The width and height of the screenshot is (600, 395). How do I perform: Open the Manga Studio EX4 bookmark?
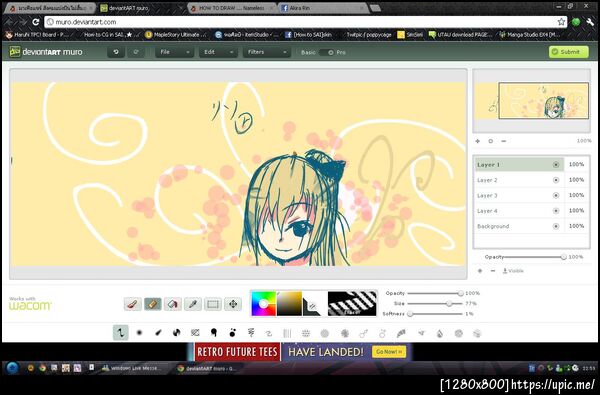click(530, 35)
